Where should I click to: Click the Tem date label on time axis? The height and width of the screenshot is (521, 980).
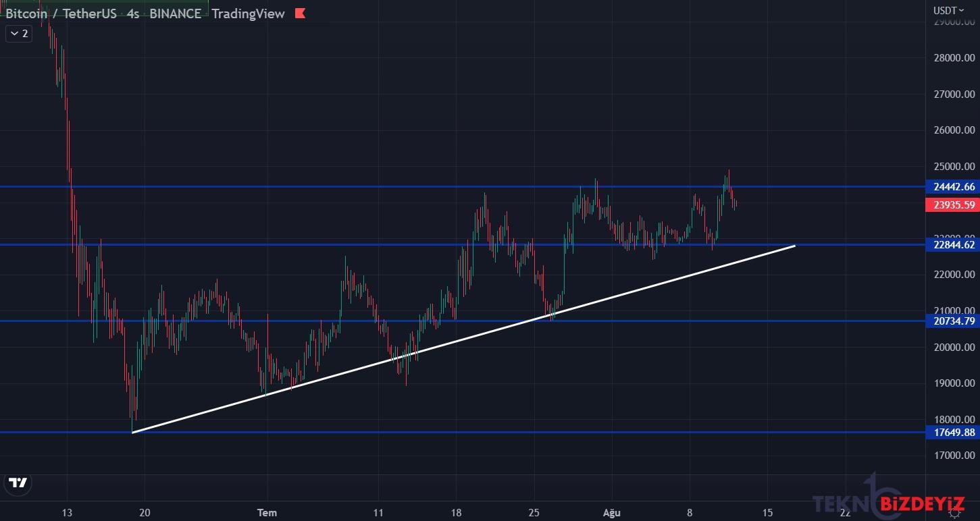267,512
